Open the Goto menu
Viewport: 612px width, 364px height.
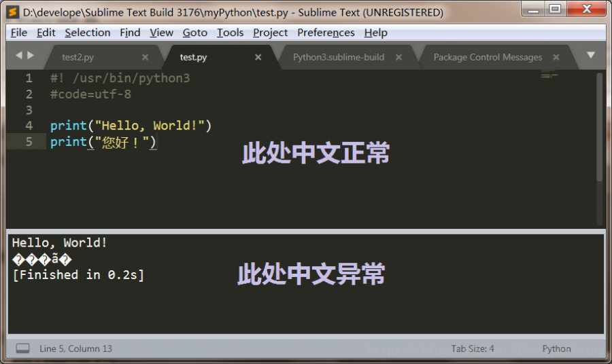194,33
